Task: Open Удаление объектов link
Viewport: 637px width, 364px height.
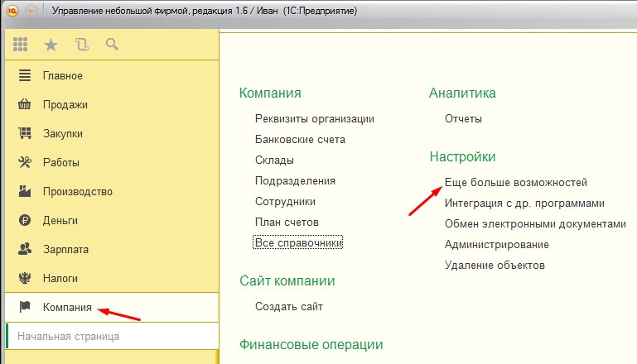Action: pos(495,266)
